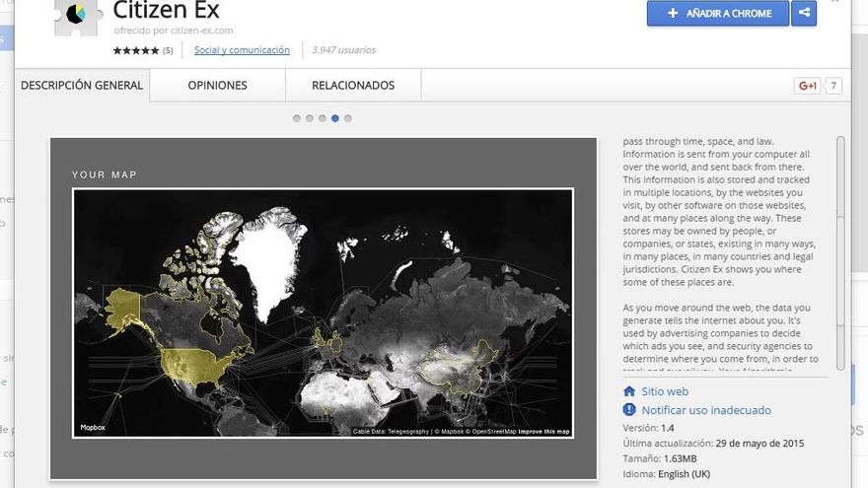Click the plus icon on Añadir a Chrome
This screenshot has width=868, height=488.
(x=673, y=14)
